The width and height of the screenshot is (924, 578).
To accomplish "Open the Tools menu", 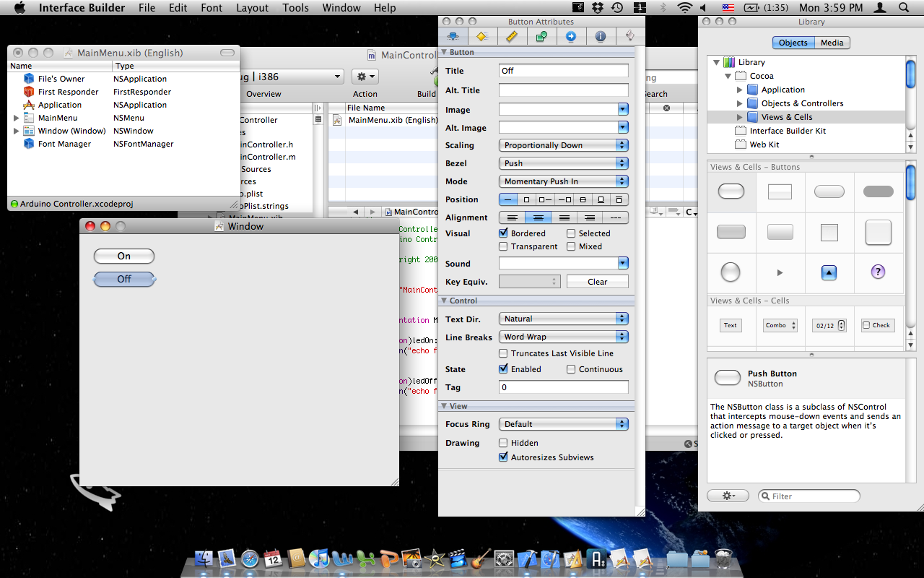I will pyautogui.click(x=296, y=8).
